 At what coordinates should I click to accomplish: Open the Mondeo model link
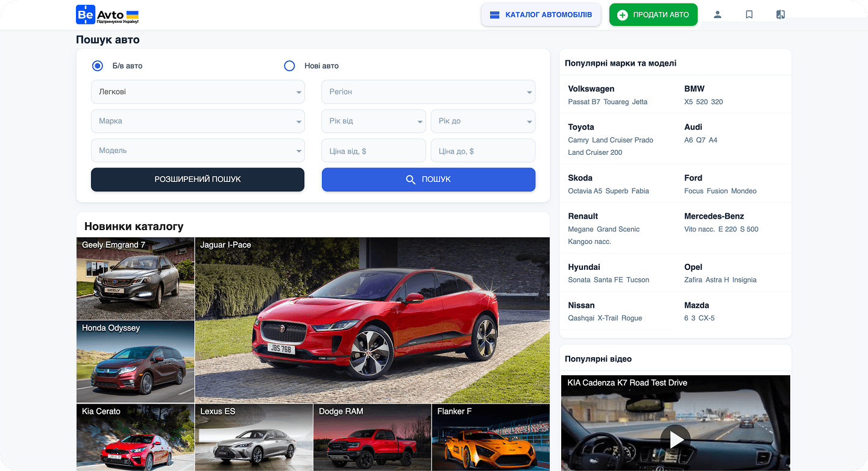click(x=744, y=191)
